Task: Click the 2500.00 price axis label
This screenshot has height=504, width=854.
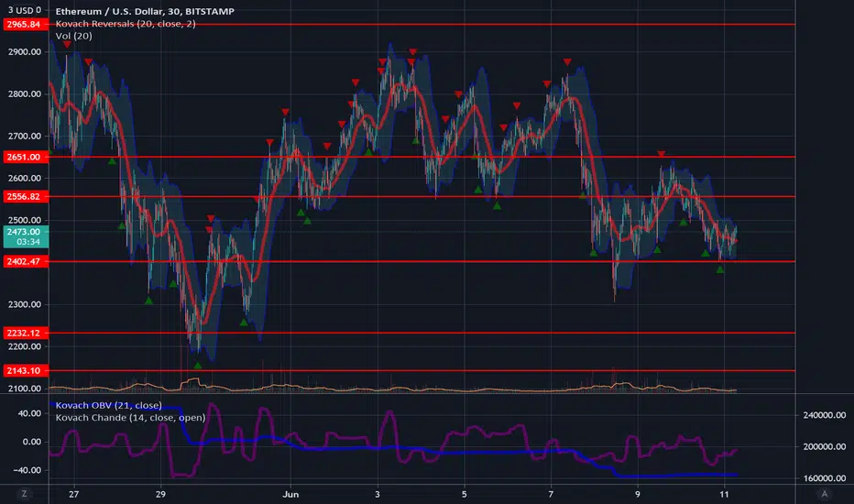Action: click(25, 220)
